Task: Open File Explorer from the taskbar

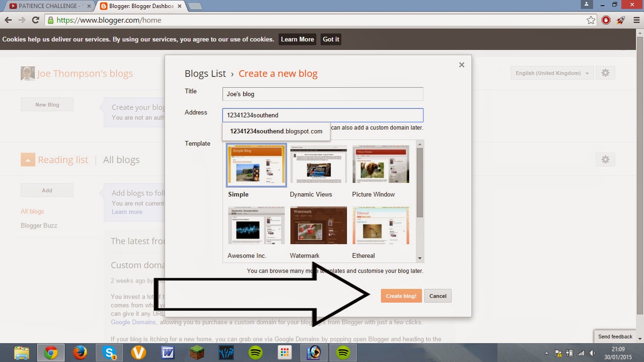Action: 22,353
